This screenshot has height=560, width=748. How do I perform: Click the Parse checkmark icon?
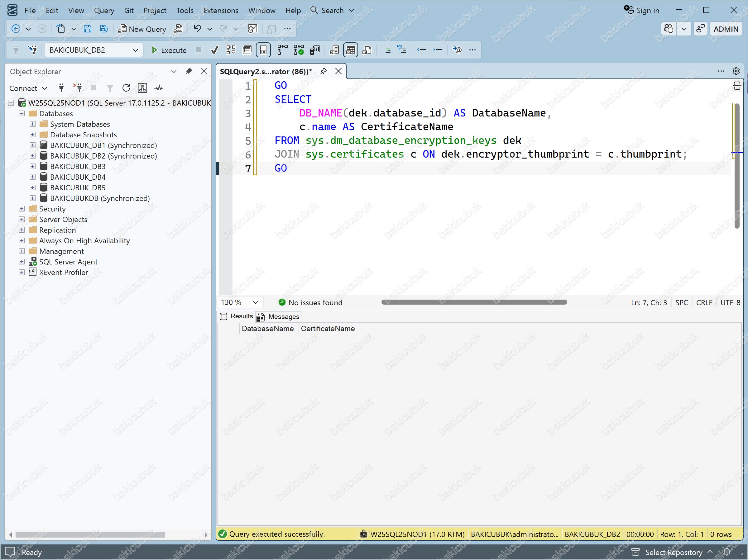click(x=214, y=50)
